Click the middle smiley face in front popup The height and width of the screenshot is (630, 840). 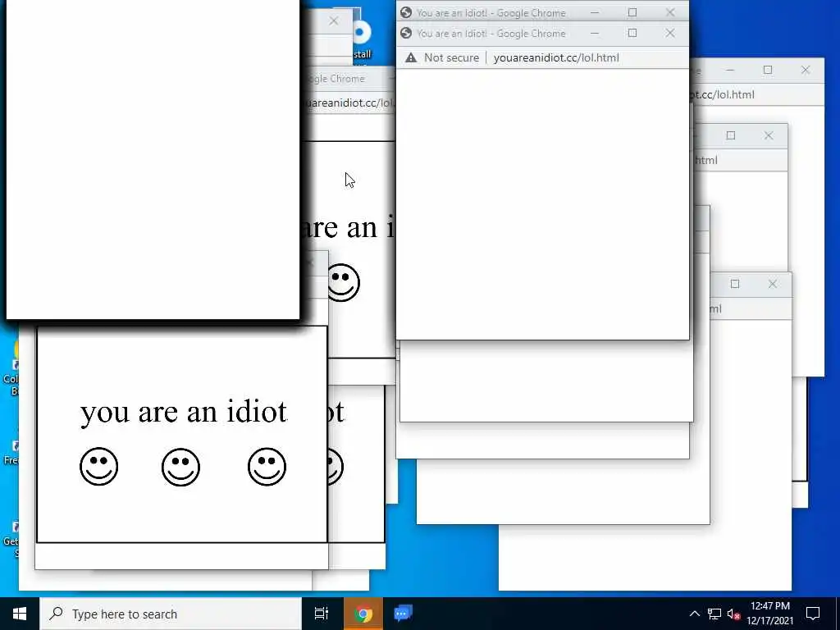pyautogui.click(x=180, y=467)
